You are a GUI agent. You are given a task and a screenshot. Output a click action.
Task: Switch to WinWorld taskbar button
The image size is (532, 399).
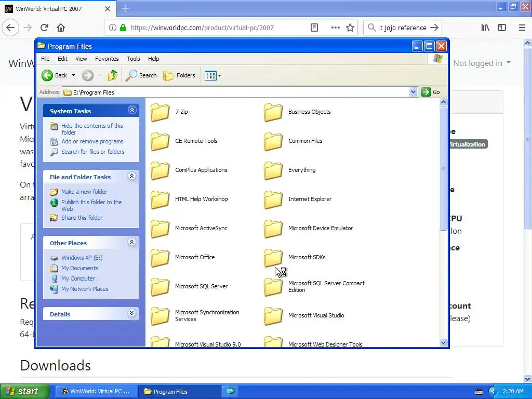96,392
